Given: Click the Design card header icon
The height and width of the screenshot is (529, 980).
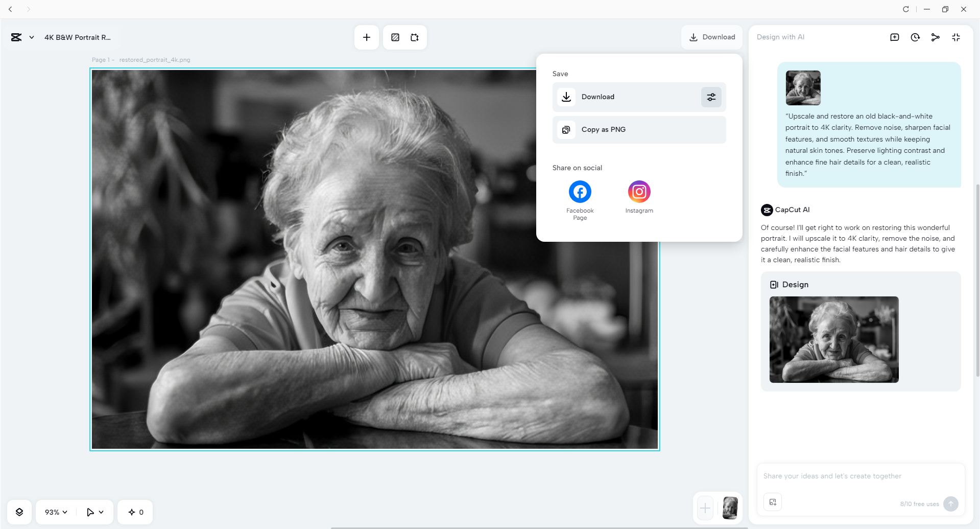Looking at the screenshot, I should (774, 285).
